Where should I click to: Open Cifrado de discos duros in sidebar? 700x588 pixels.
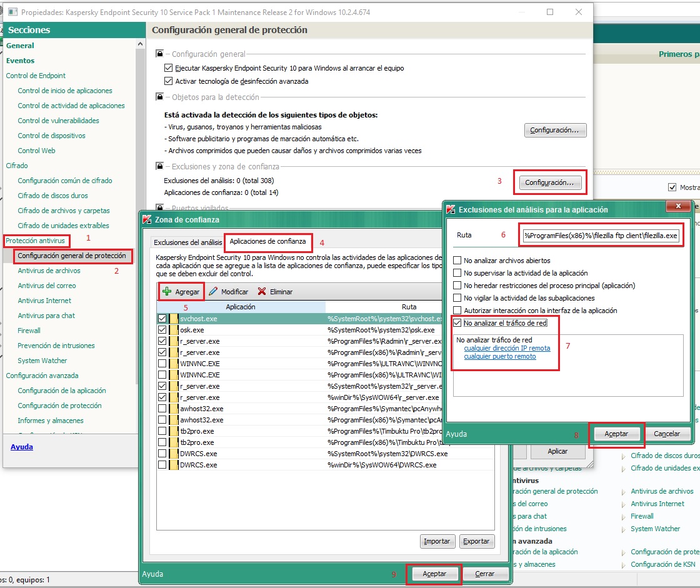click(52, 196)
